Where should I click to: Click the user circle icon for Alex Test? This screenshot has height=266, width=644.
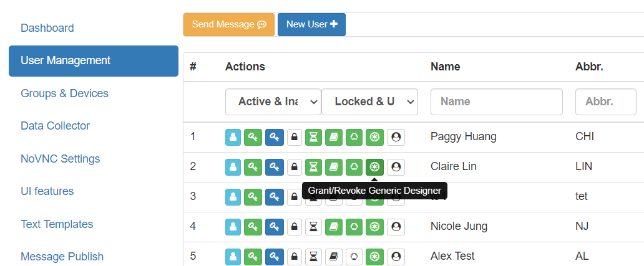(396, 256)
